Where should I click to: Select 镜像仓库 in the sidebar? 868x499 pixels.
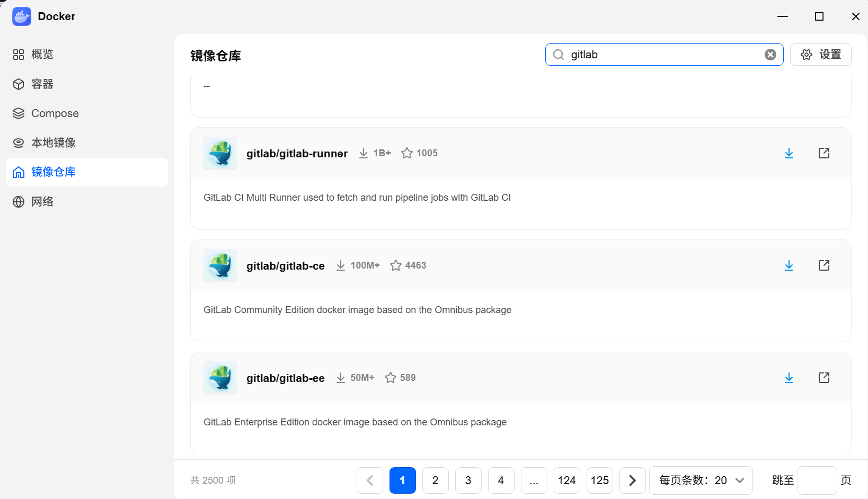click(x=87, y=172)
